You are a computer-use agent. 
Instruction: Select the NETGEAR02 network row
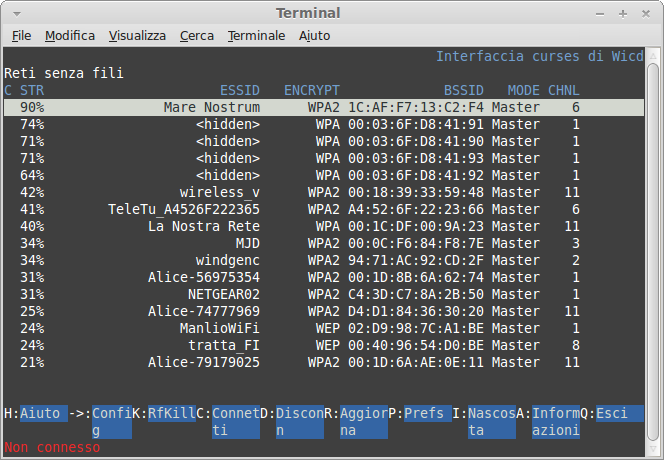(223, 294)
